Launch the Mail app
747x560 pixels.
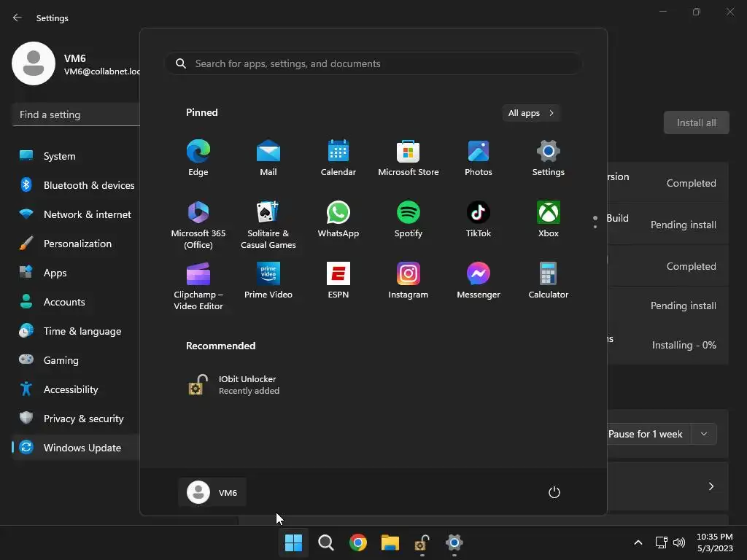click(x=268, y=157)
